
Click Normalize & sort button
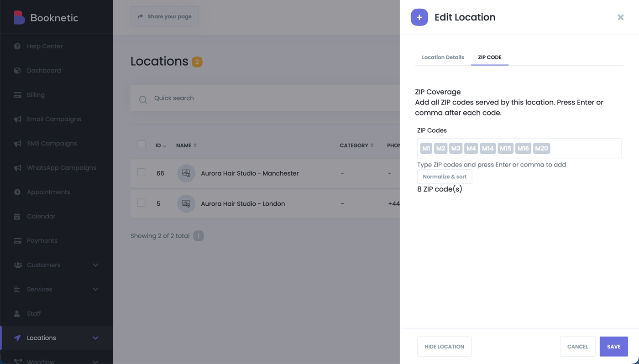click(x=445, y=177)
